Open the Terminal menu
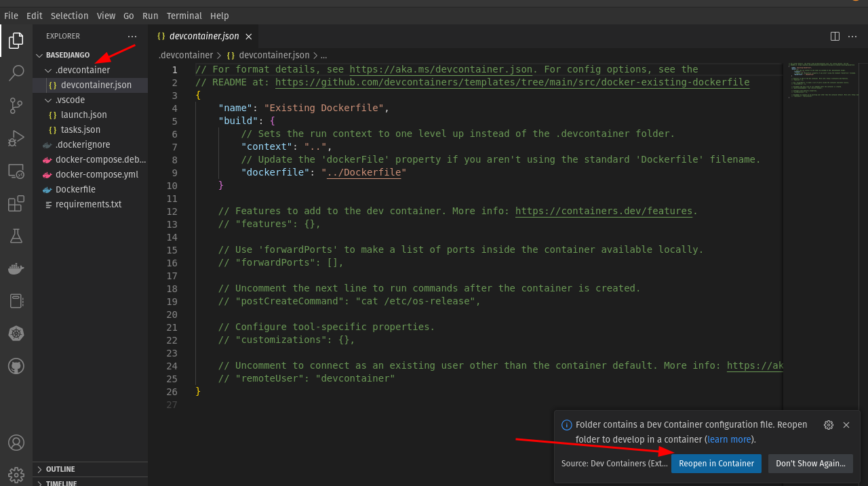This screenshot has width=868, height=486. click(x=184, y=16)
